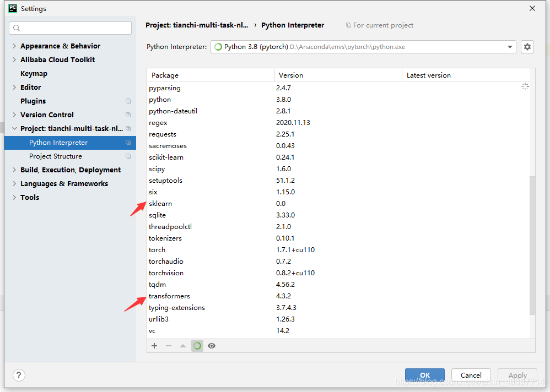Viewport: 550px width, 392px height.
Task: Toggle the Use Conda package manager icon
Action: tap(197, 346)
